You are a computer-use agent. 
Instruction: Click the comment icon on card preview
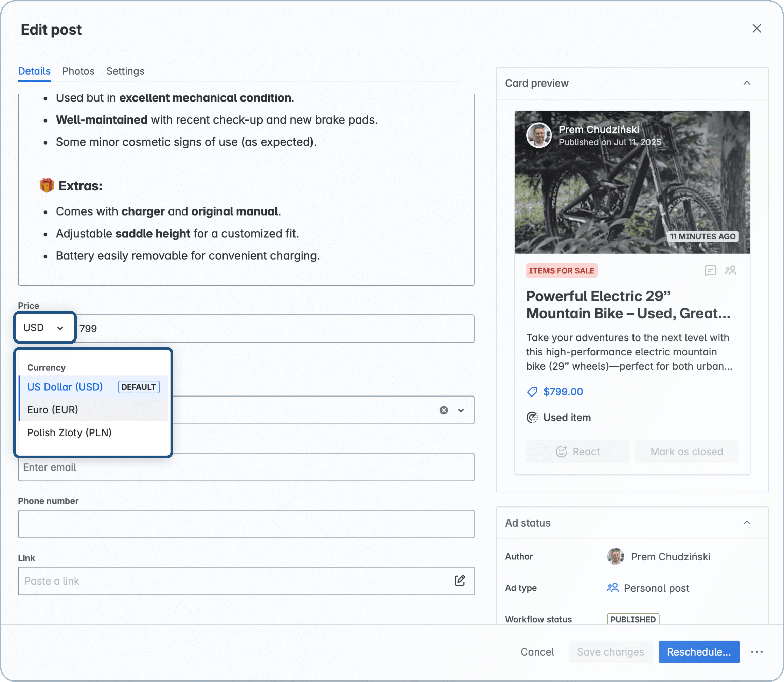click(x=710, y=271)
